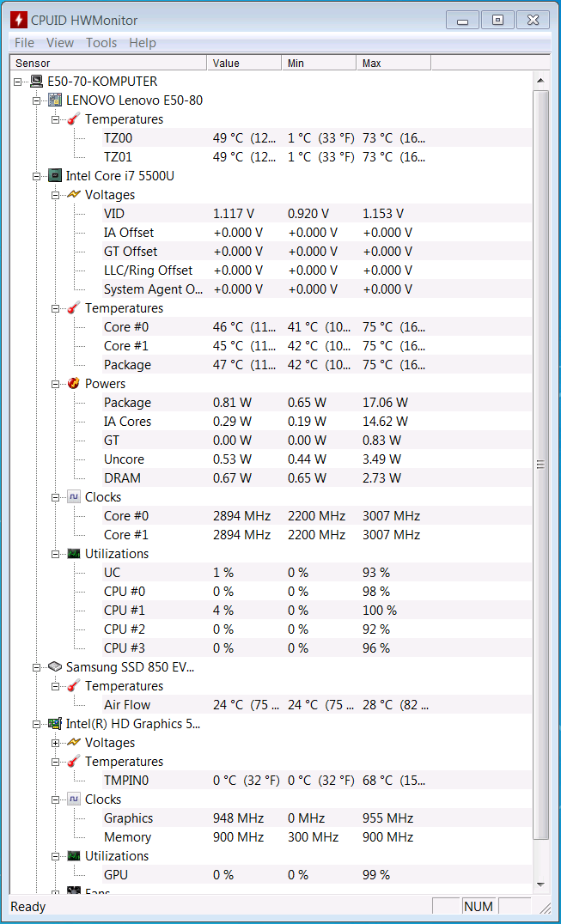561x924 pixels.
Task: Click the drive icon beside Samsung SSD 850
Action: click(55, 667)
